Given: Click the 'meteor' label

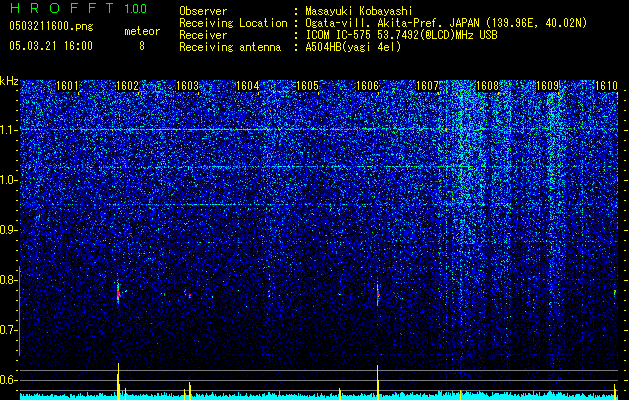Looking at the screenshot, I should click(142, 31).
